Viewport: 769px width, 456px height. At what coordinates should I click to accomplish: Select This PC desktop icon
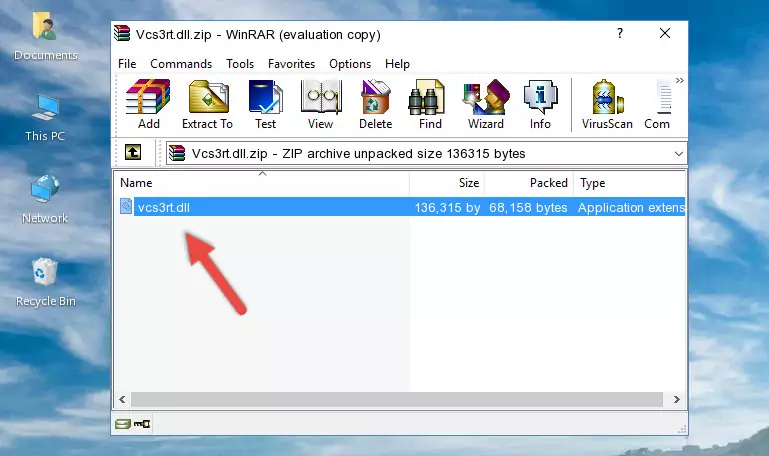45,118
